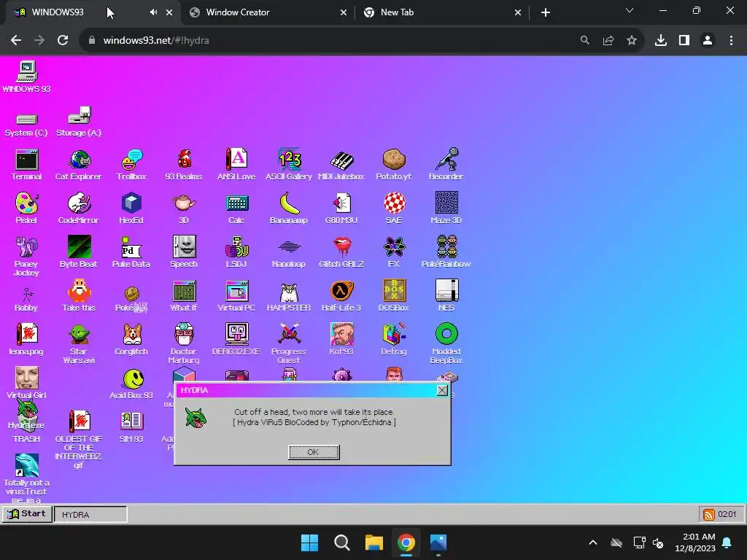
Task: Click the RSS feed tray icon
Action: pos(709,514)
